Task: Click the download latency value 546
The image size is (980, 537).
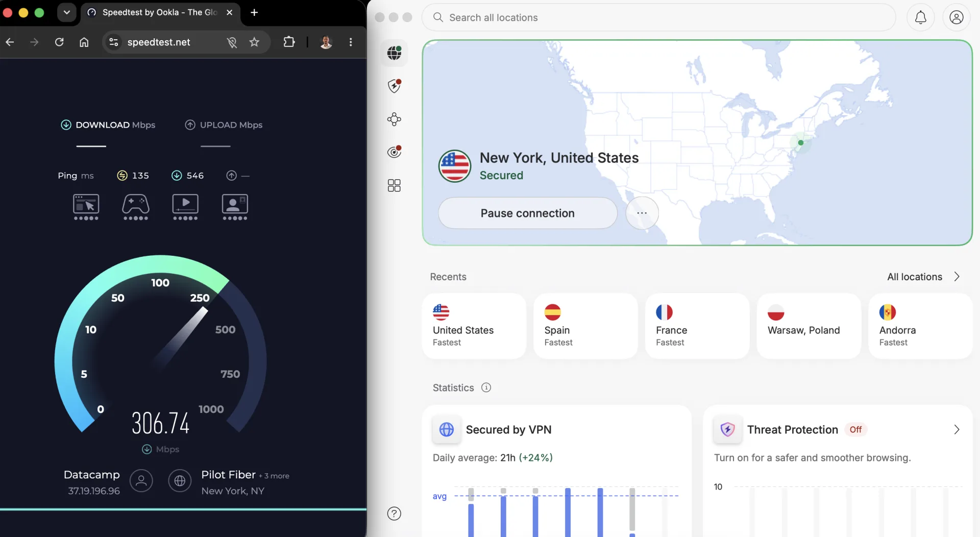Action: click(195, 176)
